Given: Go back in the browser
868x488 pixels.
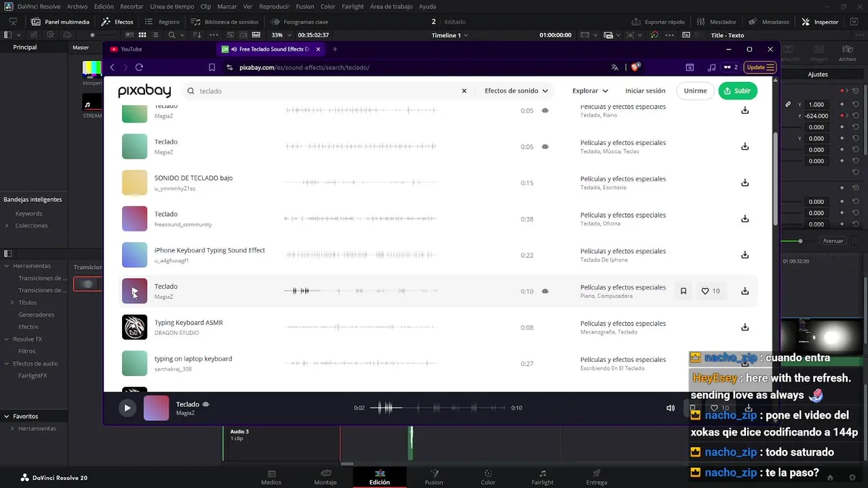Looking at the screenshot, I should point(113,67).
